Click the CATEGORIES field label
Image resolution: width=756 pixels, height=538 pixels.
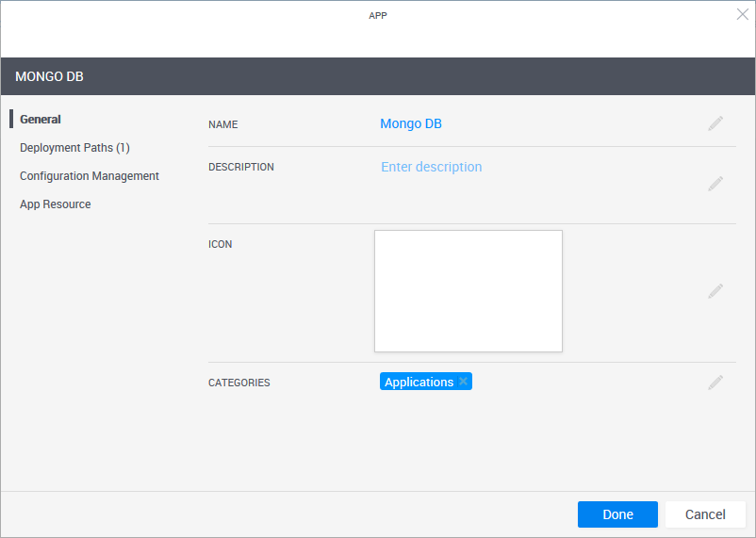[239, 383]
